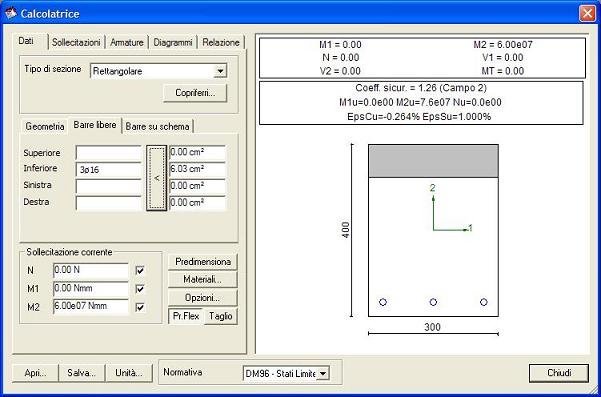
Task: Switch to the Taglio mode tab
Action: [x=221, y=317]
